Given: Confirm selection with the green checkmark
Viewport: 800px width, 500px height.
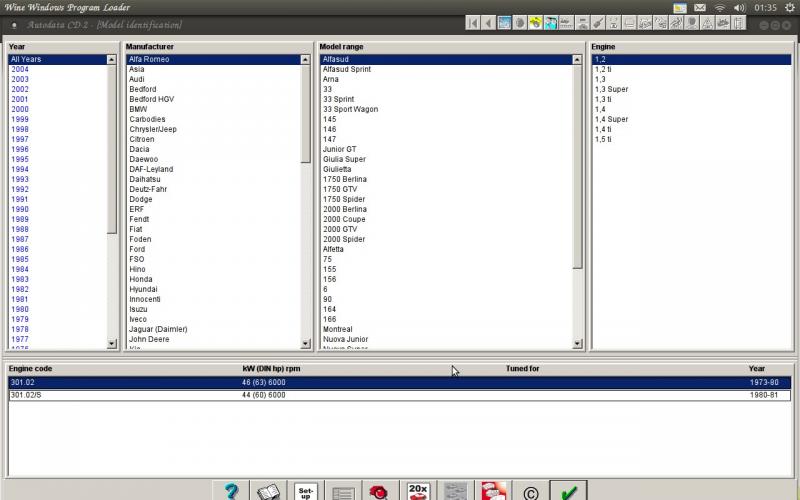Looking at the screenshot, I should [x=568, y=491].
